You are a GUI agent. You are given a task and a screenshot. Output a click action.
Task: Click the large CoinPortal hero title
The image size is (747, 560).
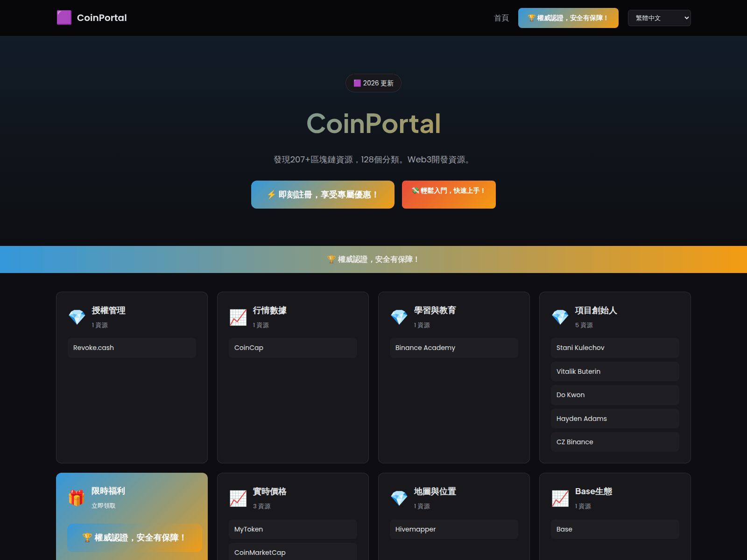(373, 124)
